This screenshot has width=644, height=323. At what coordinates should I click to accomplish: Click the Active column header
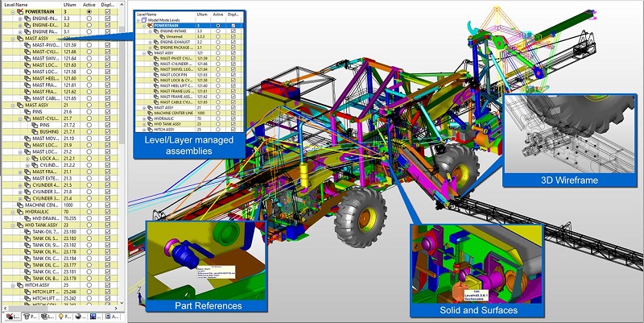(x=89, y=5)
